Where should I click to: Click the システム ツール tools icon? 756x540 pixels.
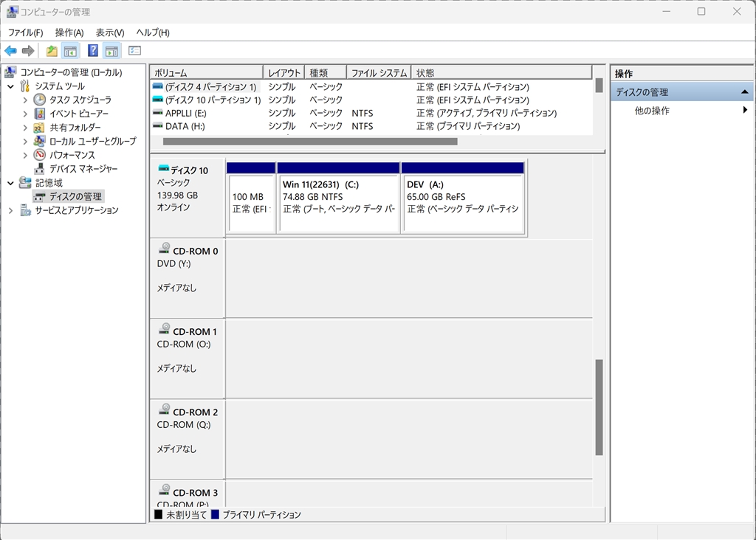[25, 86]
